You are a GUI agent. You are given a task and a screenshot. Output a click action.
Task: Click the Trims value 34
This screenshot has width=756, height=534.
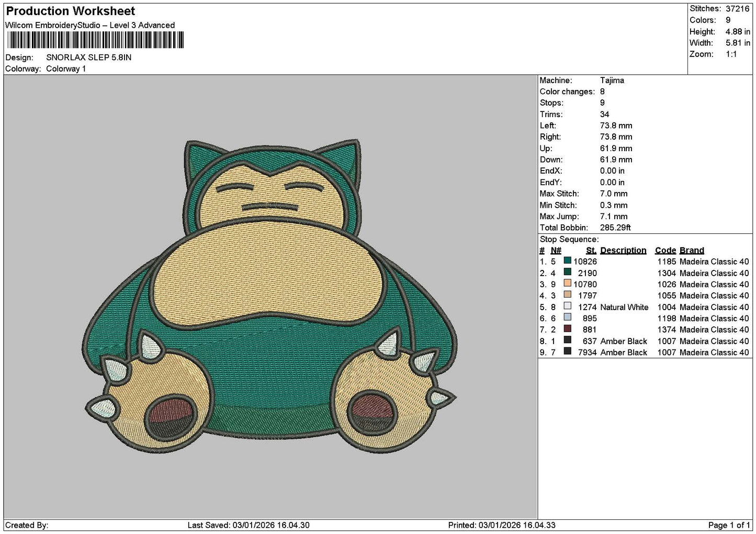click(605, 115)
